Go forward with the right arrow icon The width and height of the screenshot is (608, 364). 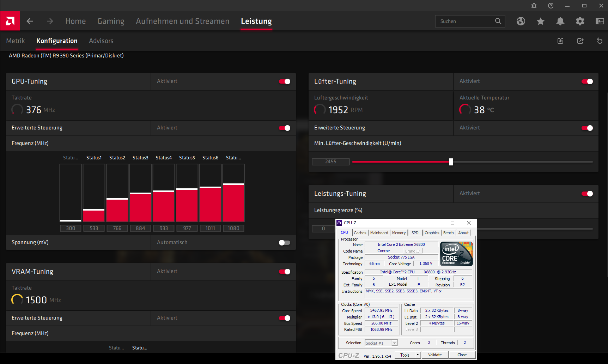pos(50,21)
